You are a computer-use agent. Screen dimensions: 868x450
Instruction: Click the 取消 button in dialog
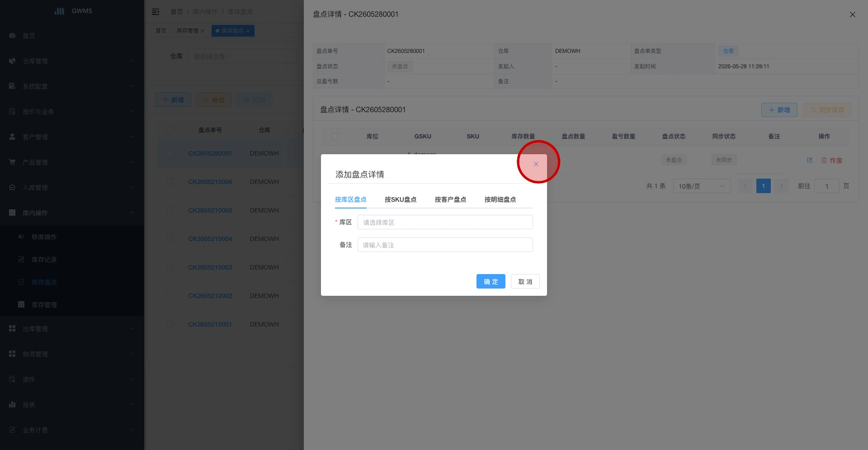(x=525, y=281)
